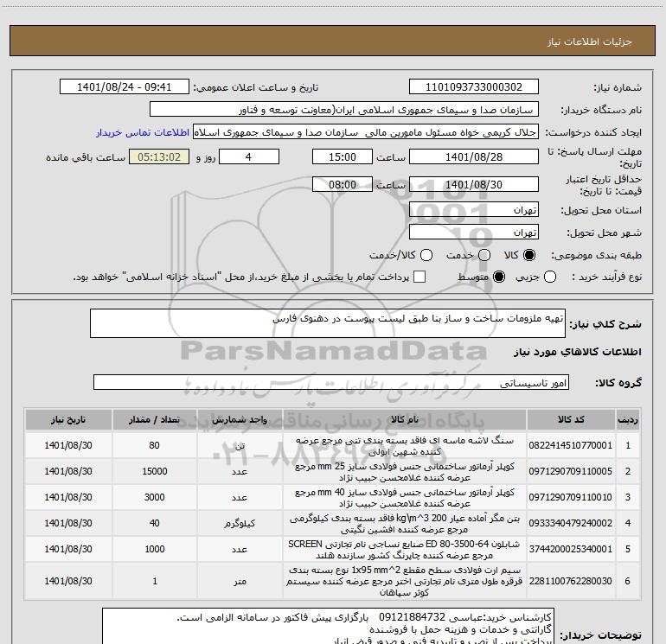Click the buyer notes text box with عباسی
Image resolution: width=666 pixels, height=644 pixels.
(328, 628)
